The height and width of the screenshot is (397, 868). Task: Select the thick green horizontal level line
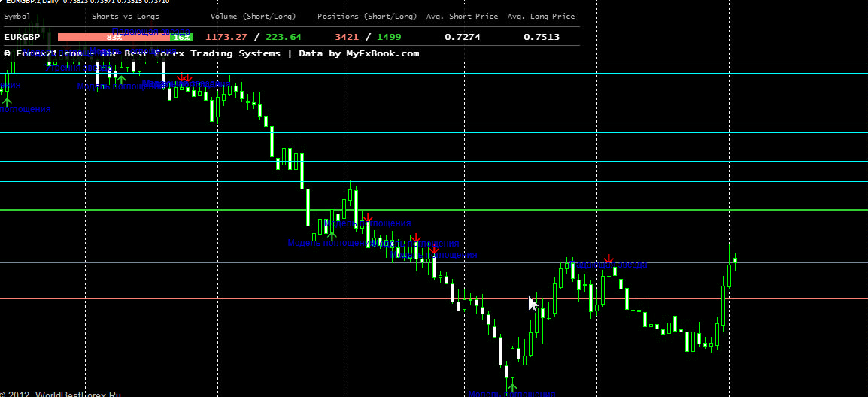coord(434,210)
